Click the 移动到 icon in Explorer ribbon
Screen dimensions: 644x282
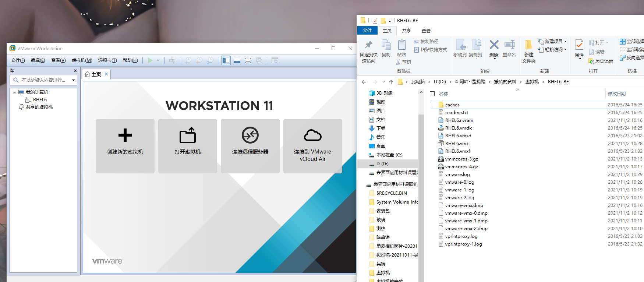click(x=460, y=45)
